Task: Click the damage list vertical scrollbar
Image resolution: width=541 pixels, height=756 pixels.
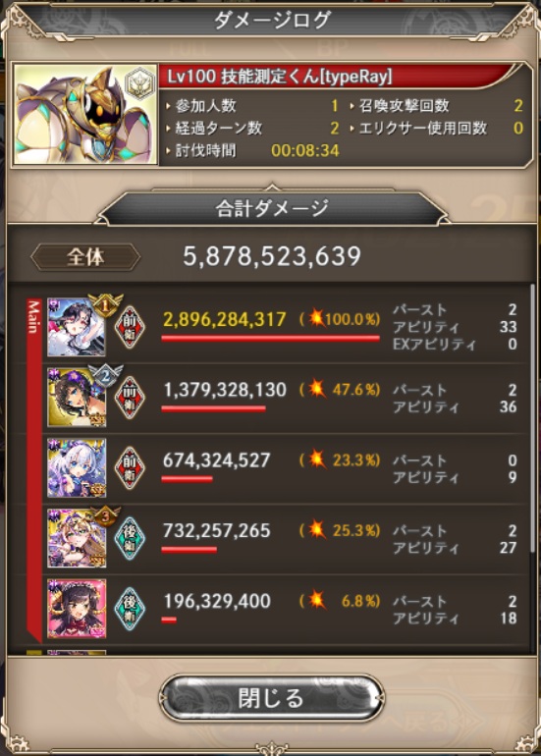Action: 532,417
